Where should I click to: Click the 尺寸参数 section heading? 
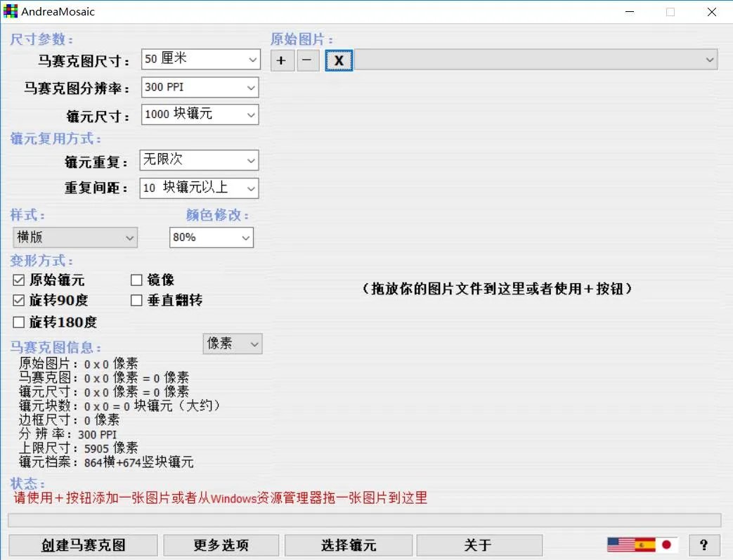tap(41, 39)
